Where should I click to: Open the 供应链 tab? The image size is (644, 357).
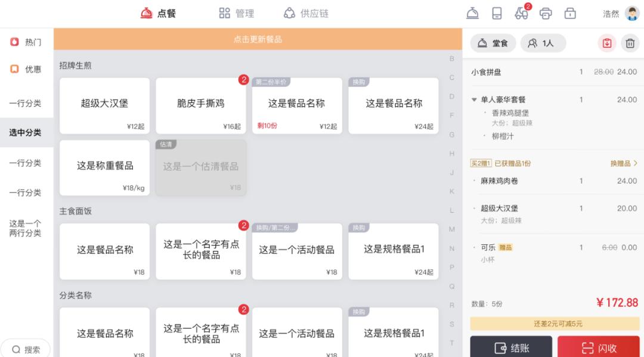point(308,13)
